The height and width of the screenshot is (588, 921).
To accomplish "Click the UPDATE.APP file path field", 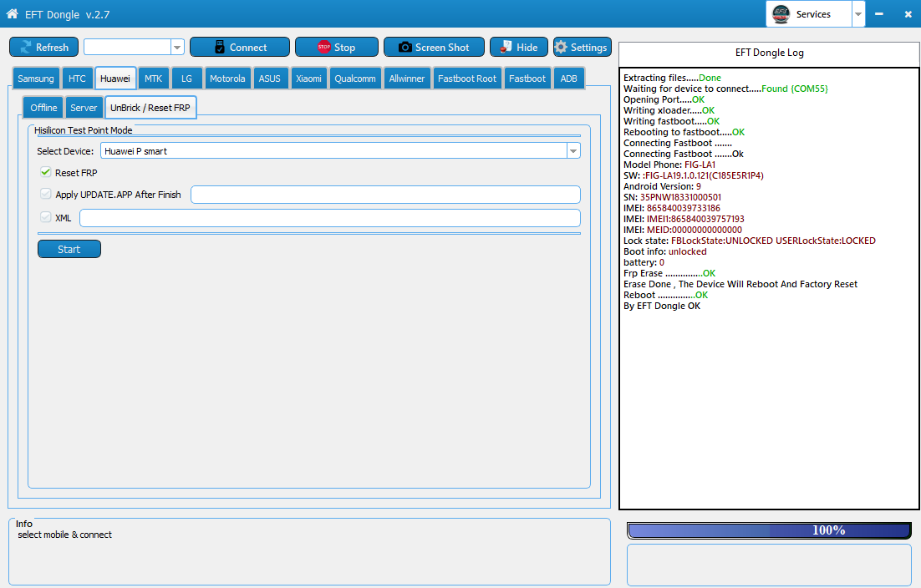I will [x=385, y=195].
